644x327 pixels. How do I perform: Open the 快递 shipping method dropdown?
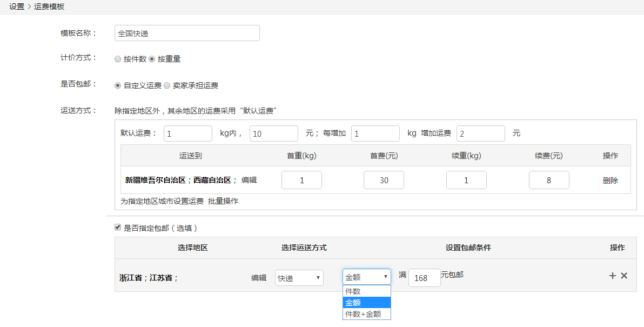299,278
